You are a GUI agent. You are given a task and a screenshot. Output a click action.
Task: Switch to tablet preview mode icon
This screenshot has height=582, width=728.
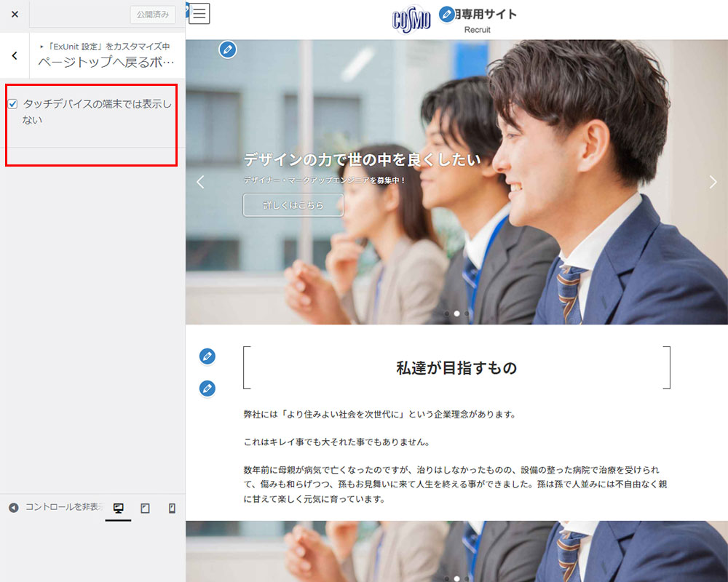click(145, 509)
